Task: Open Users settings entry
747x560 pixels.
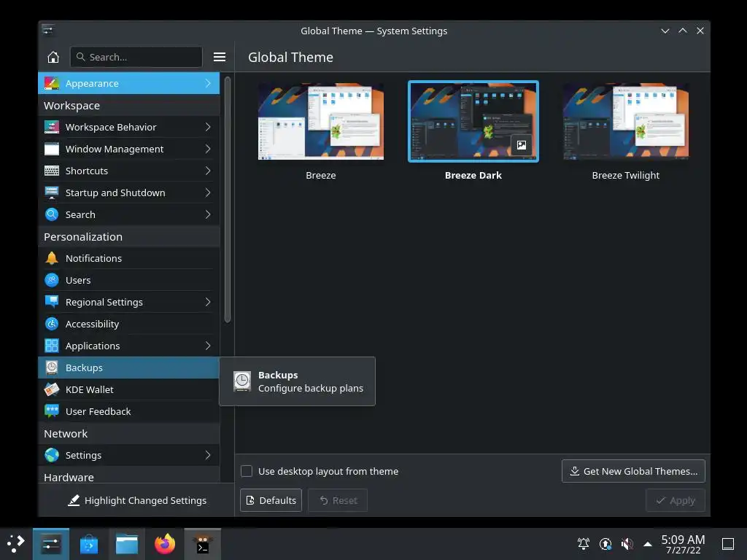Action: coord(128,280)
